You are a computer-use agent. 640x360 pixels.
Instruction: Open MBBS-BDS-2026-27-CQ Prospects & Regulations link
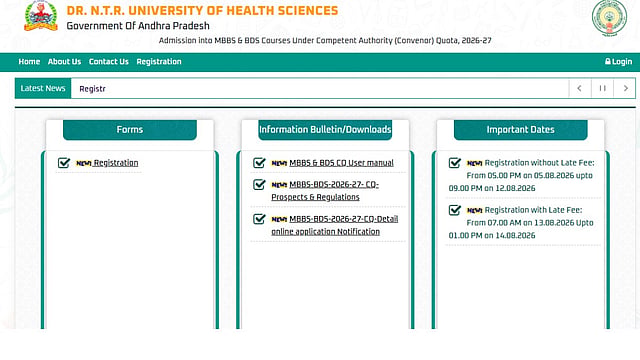point(325,191)
